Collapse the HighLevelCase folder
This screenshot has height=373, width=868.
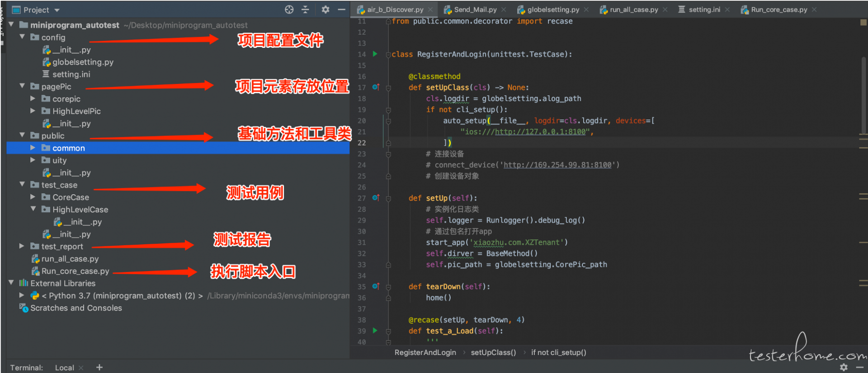[x=33, y=209]
